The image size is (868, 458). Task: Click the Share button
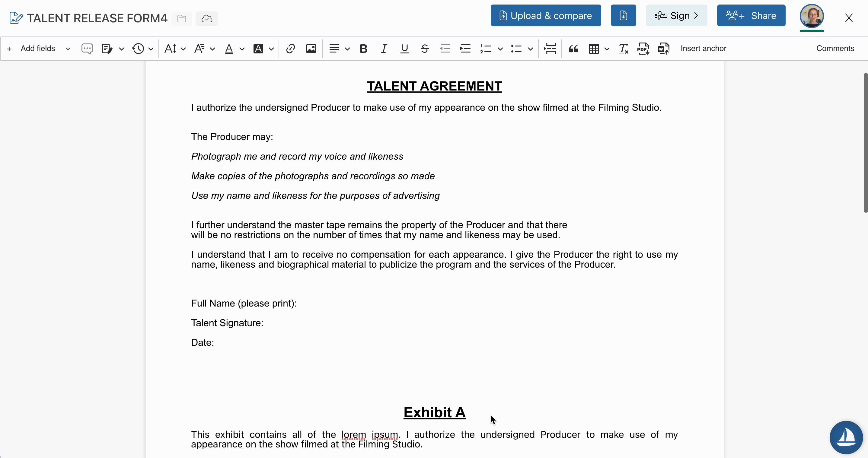(751, 15)
